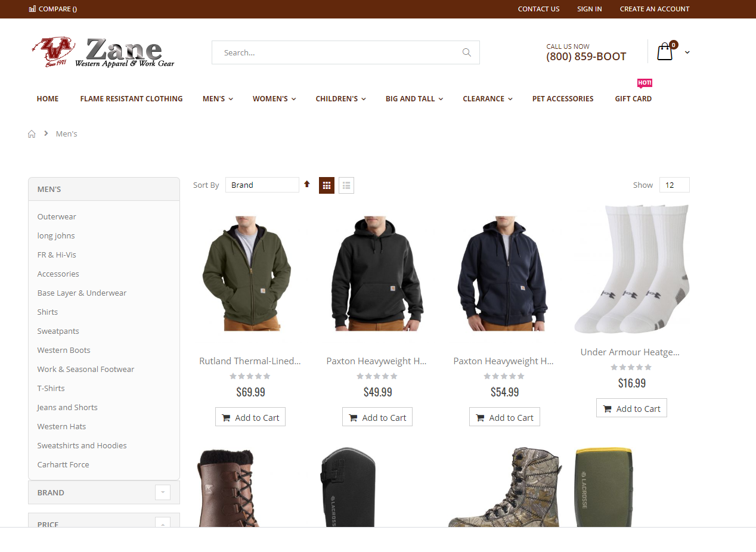The image size is (756, 552).
Task: Click the Sign In link
Action: [590, 9]
